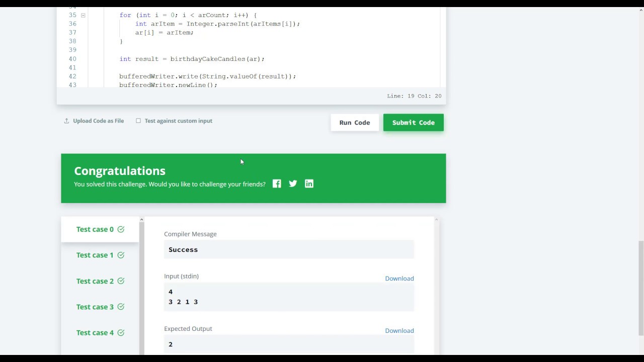Click the Compiler Message label
The height and width of the screenshot is (362, 644).
point(190,234)
